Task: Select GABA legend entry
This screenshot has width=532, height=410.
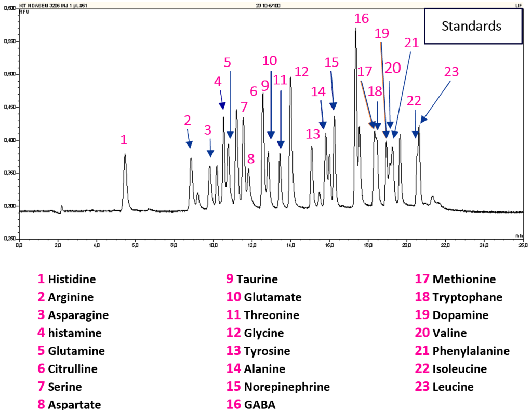Action: 251,404
